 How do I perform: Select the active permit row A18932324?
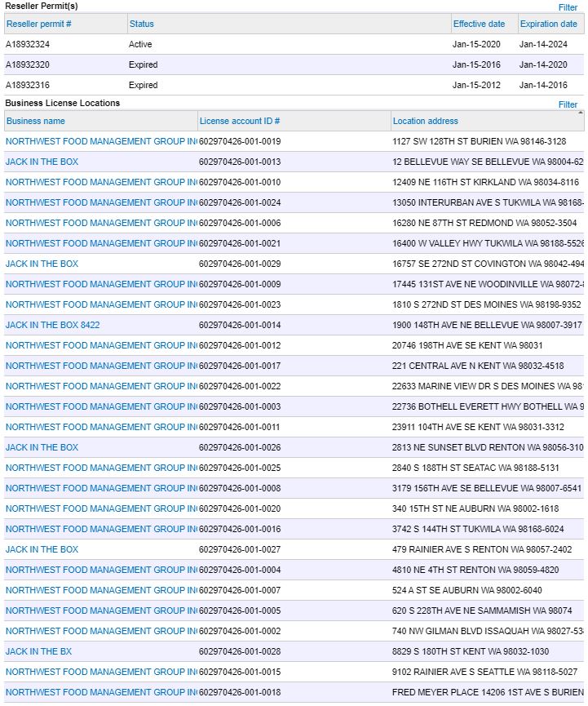pyautogui.click(x=28, y=44)
